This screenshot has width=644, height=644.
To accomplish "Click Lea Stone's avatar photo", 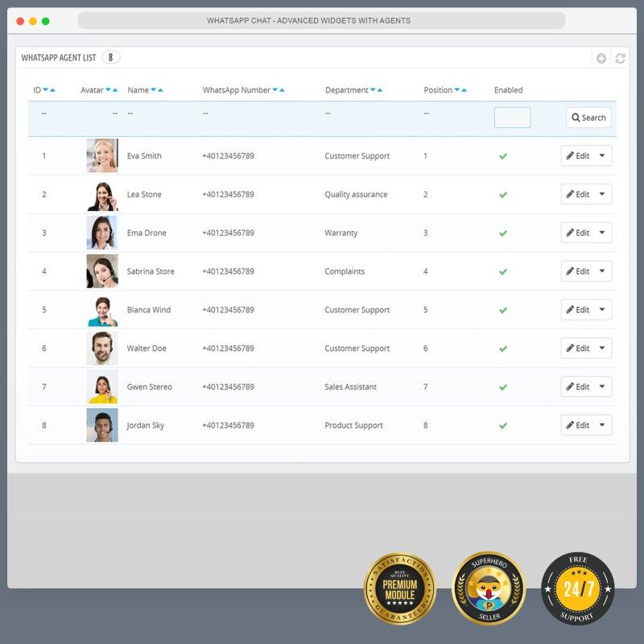I will pos(102,194).
